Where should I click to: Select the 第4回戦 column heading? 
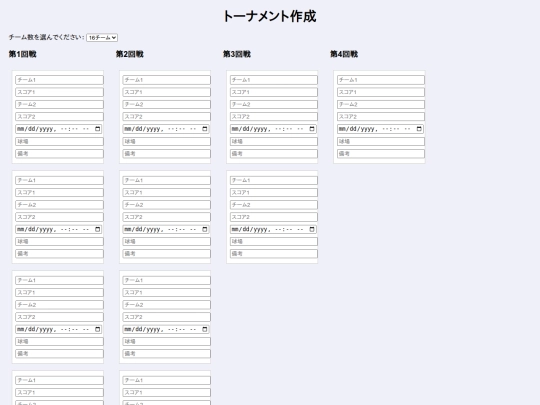point(344,54)
